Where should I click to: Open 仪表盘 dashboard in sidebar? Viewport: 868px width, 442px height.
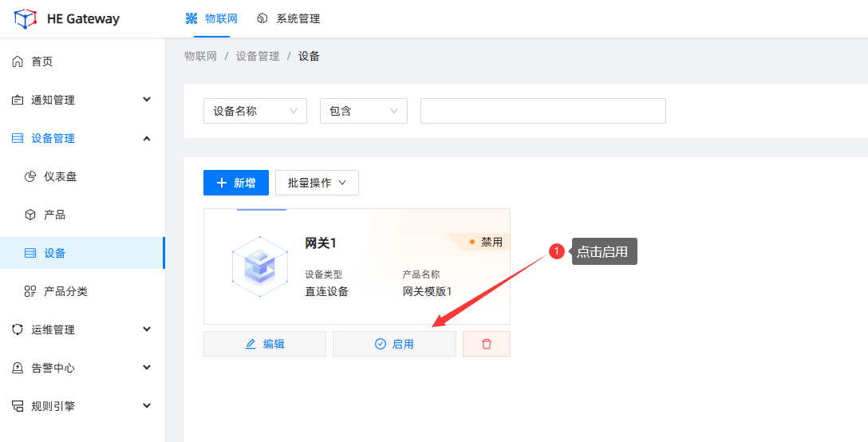click(x=60, y=176)
